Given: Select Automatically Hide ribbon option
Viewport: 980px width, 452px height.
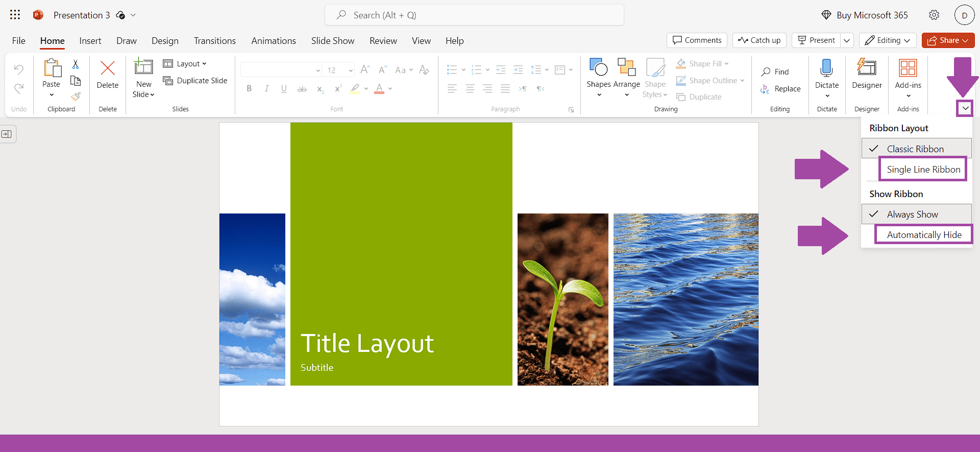Looking at the screenshot, I should point(924,235).
